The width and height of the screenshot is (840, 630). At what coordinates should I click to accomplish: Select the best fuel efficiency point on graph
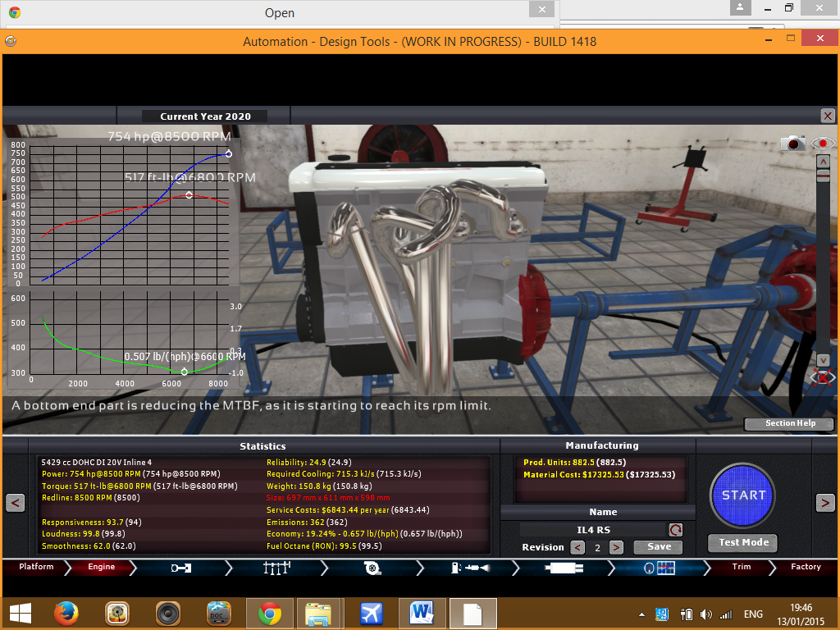[x=185, y=372]
